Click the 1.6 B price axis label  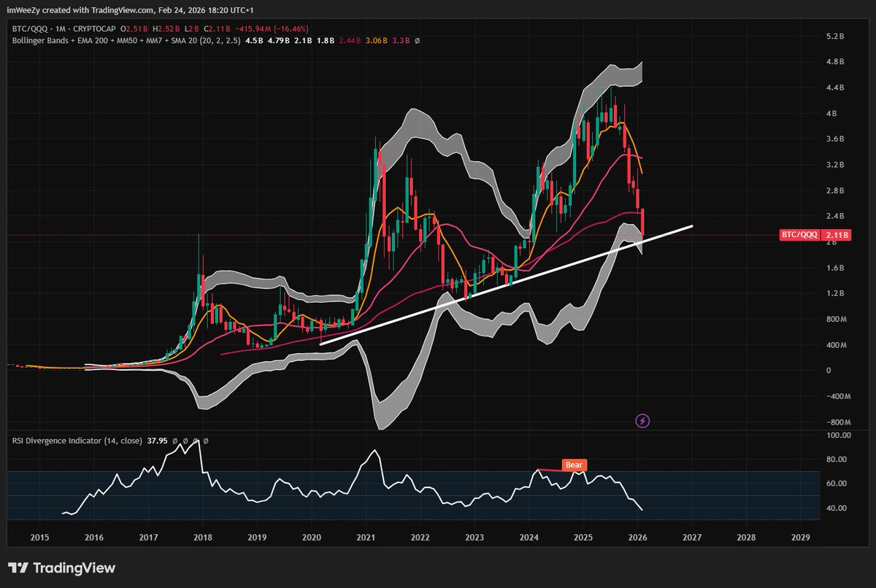pos(836,268)
